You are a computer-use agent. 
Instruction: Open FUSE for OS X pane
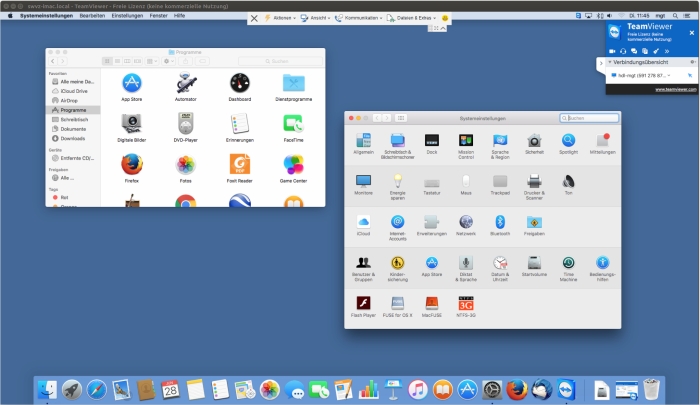397,307
